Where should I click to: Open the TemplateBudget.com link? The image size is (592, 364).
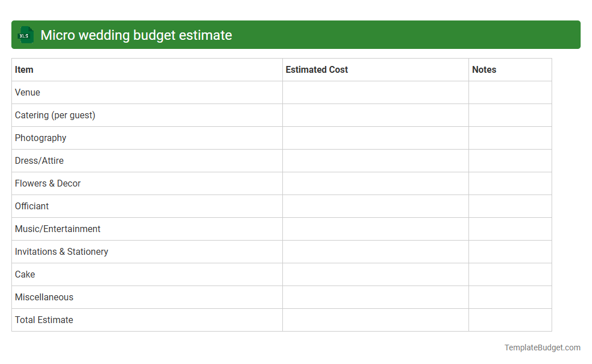(x=542, y=347)
